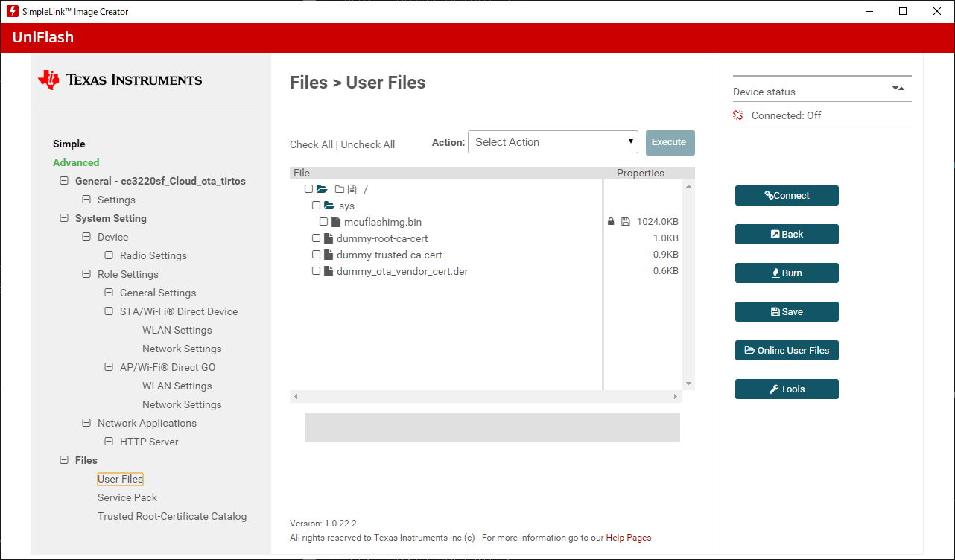This screenshot has height=560, width=955.
Task: Click the Check All link
Action: click(311, 144)
